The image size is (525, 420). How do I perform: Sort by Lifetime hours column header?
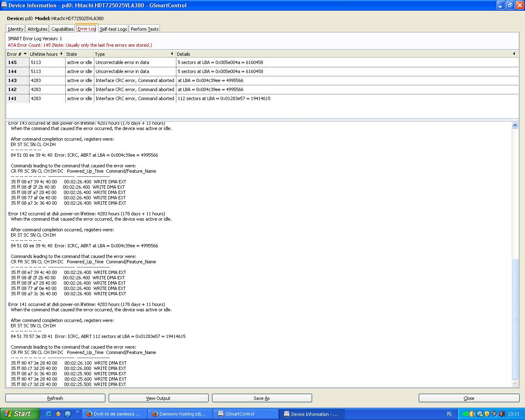tap(47, 54)
